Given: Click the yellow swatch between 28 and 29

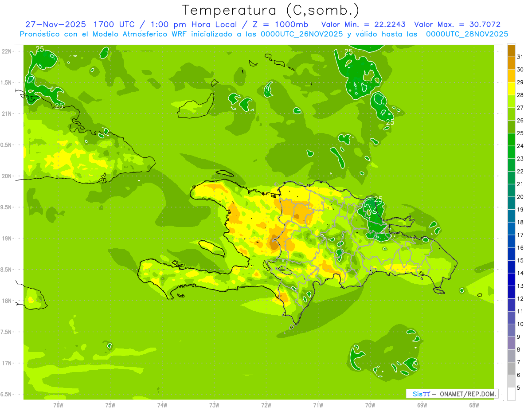Looking at the screenshot, I should tap(511, 89).
